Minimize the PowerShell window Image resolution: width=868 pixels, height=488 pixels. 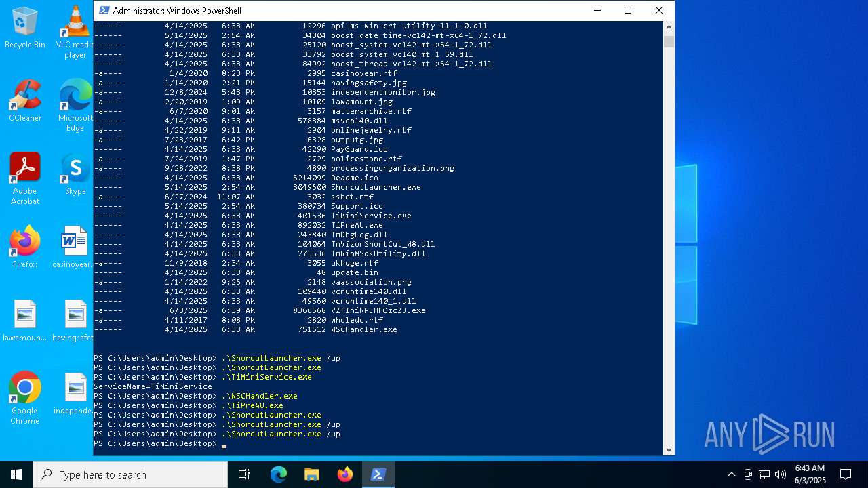597,10
